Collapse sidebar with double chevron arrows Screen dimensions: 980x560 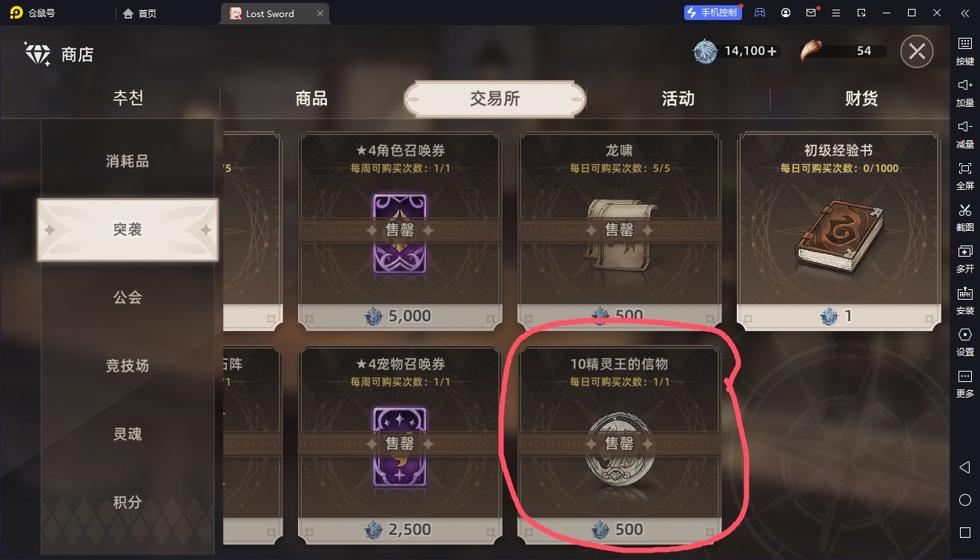(964, 13)
